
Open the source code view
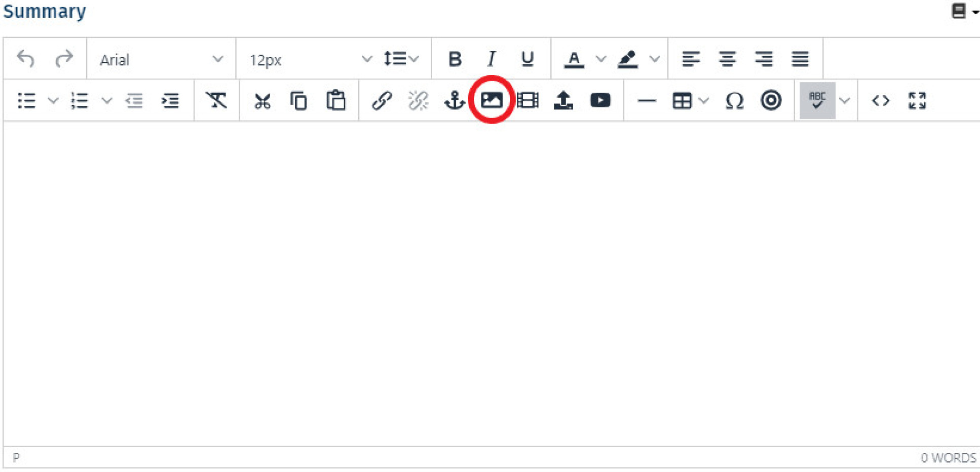[880, 100]
